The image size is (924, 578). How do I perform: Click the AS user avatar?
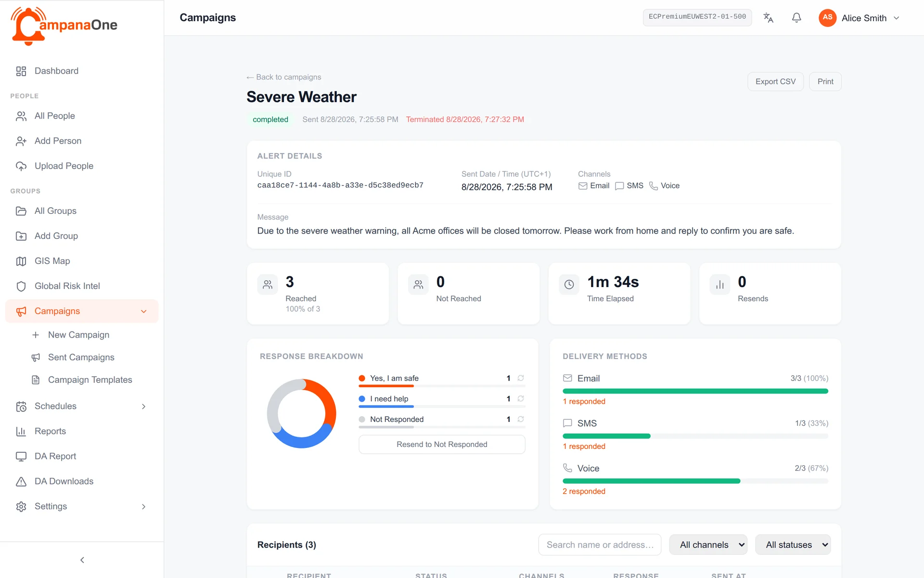(827, 18)
